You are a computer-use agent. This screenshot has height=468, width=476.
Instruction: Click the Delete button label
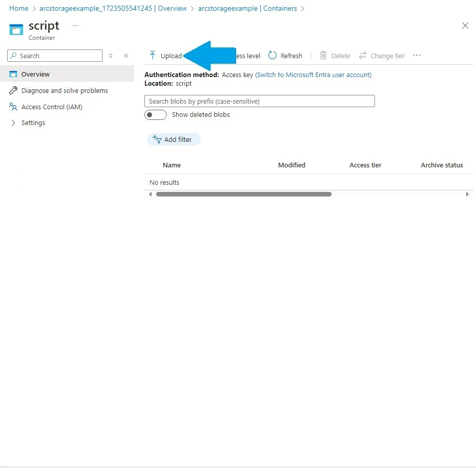[x=341, y=56]
